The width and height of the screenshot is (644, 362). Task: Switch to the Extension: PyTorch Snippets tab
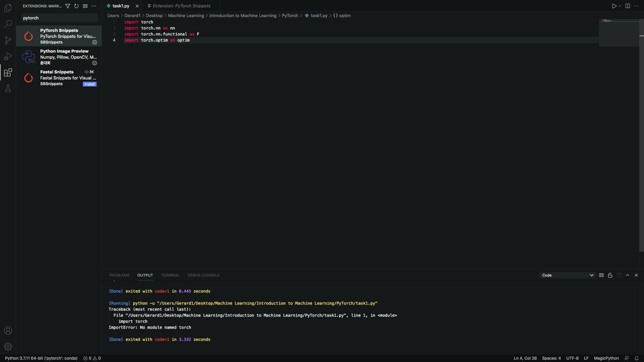[181, 6]
